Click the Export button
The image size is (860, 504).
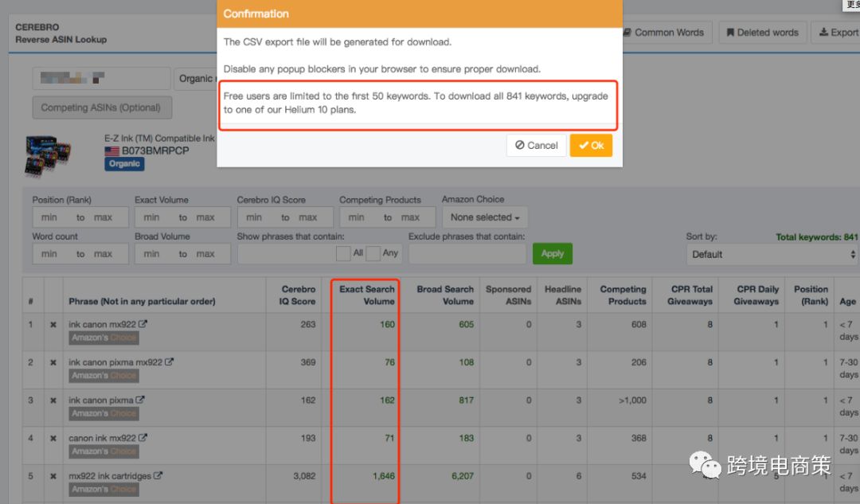pos(838,33)
